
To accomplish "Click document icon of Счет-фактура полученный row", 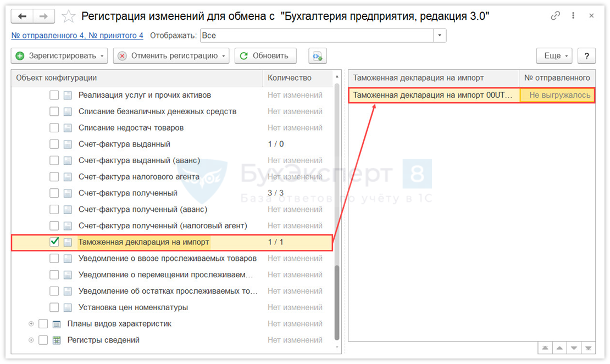I will (68, 193).
